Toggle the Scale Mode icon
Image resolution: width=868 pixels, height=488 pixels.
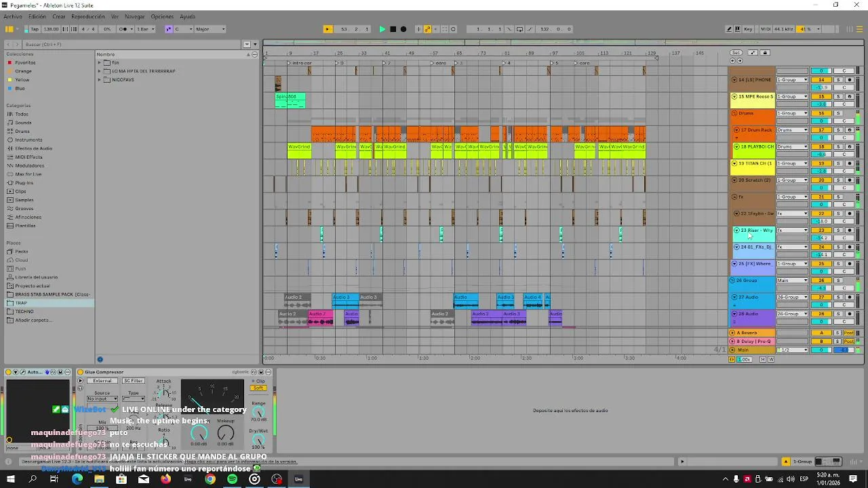click(x=169, y=29)
